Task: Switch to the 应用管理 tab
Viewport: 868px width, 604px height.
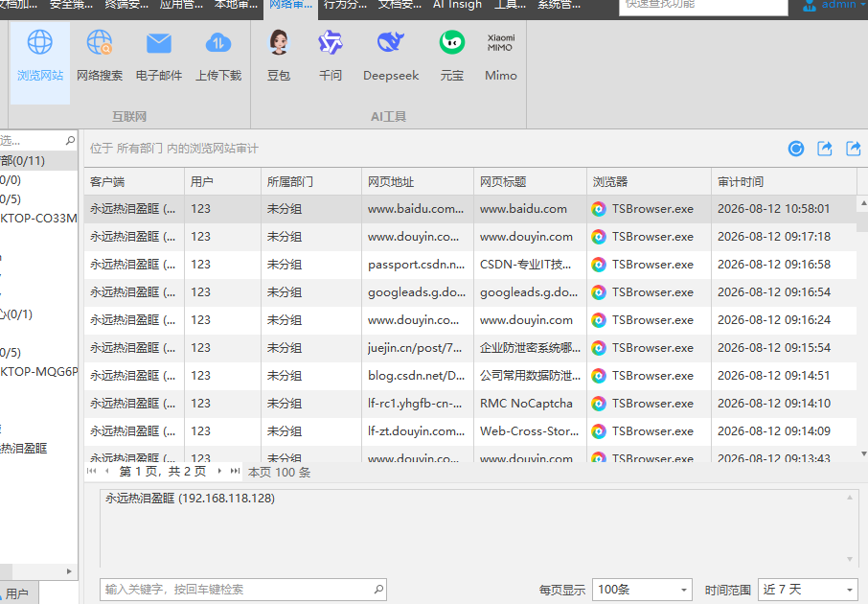Action: (x=181, y=5)
